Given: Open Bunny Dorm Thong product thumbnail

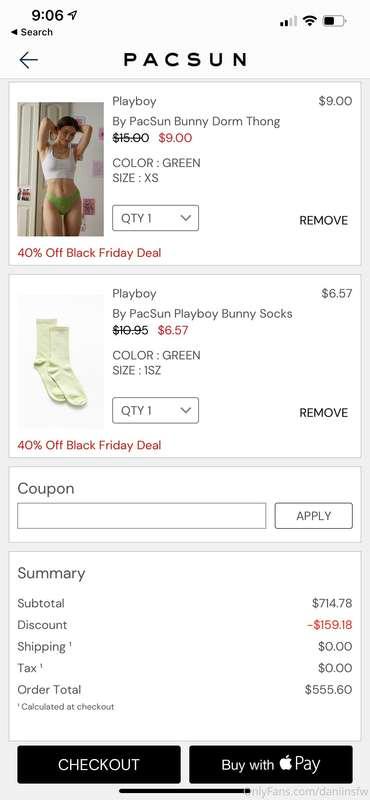Looking at the screenshot, I should (60, 169).
